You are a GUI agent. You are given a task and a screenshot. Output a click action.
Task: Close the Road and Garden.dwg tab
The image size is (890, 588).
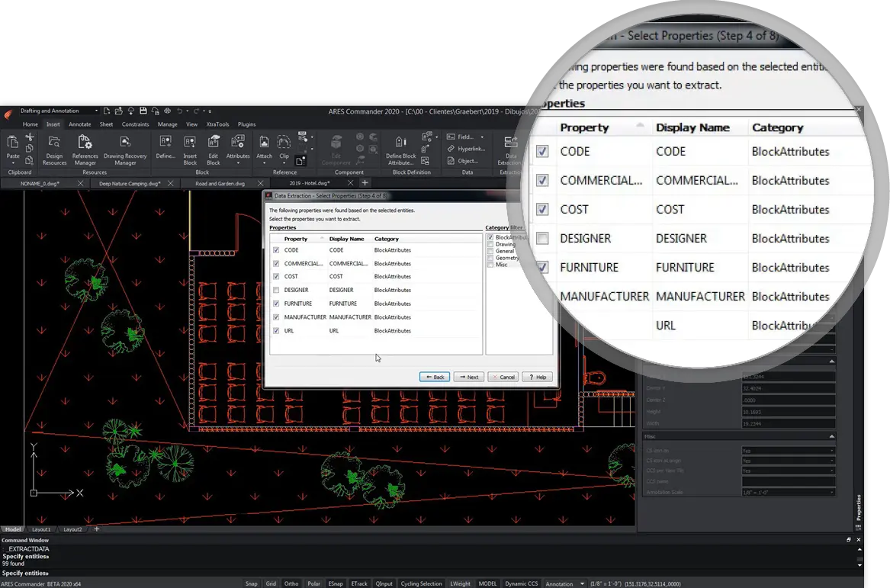tap(261, 183)
